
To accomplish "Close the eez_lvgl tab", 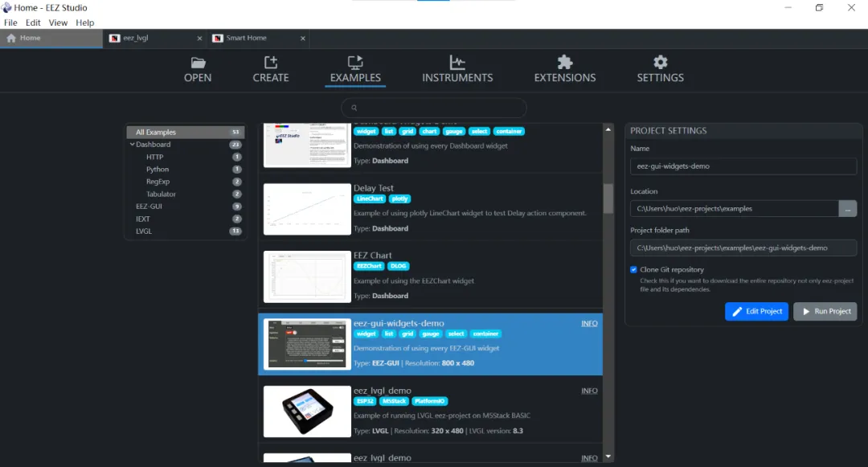I will click(x=200, y=38).
